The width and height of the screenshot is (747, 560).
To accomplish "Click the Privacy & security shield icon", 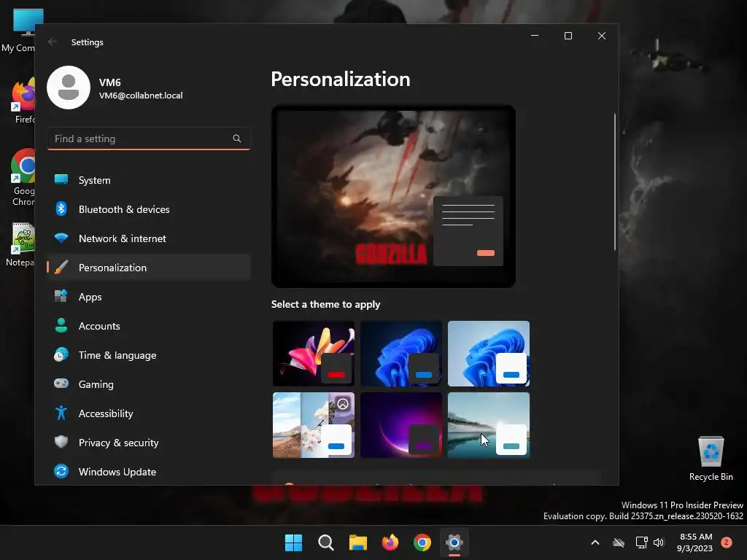I will (61, 442).
